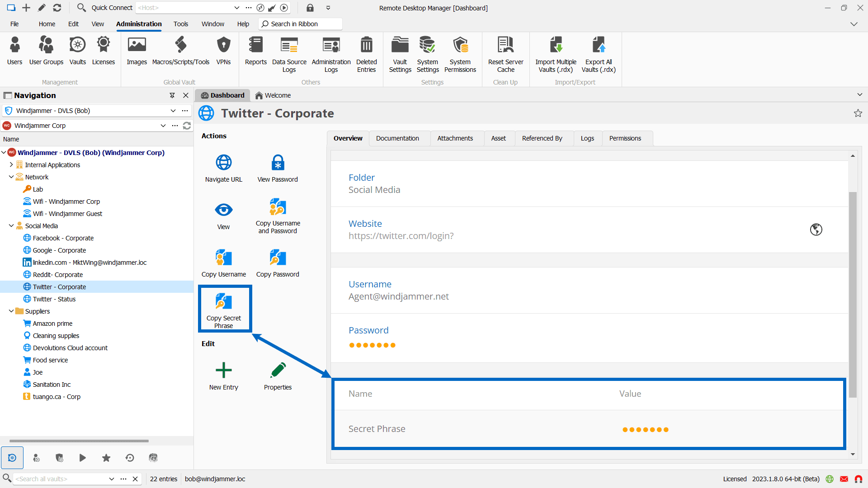
Task: Open the Tools ribbon tab
Action: (x=181, y=24)
